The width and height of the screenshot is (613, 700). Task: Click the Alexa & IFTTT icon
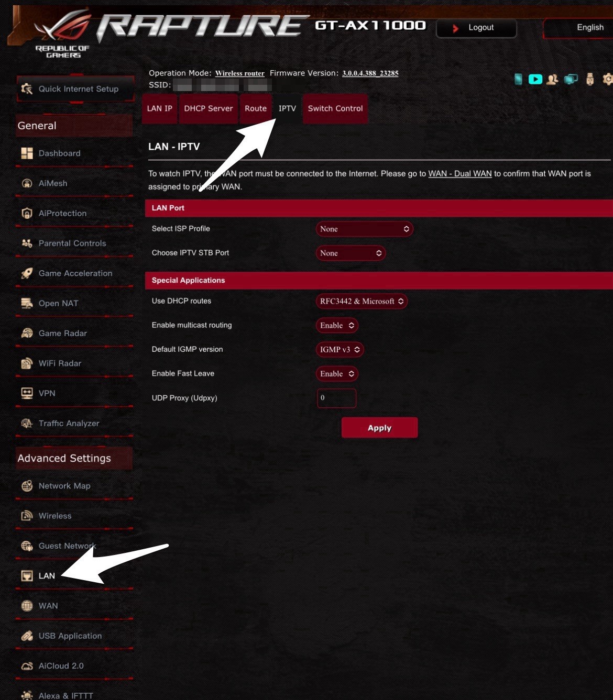tap(27, 695)
